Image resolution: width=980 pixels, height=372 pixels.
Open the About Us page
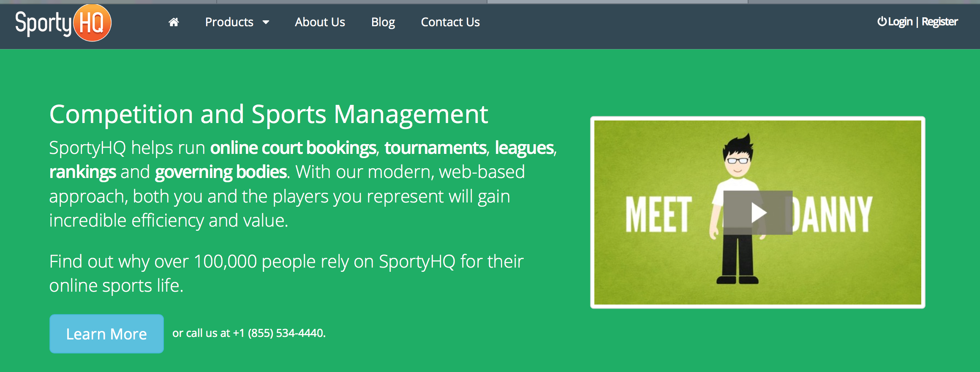[x=320, y=22]
